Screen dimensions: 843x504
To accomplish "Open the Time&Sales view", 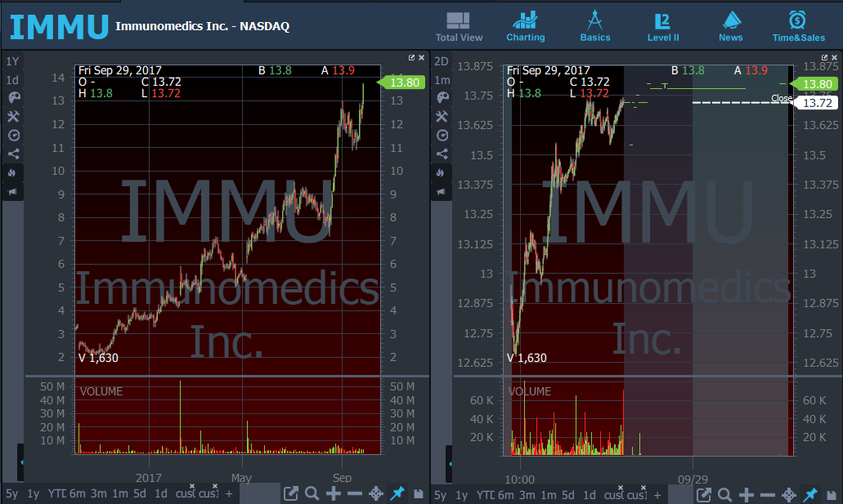I will [x=798, y=27].
